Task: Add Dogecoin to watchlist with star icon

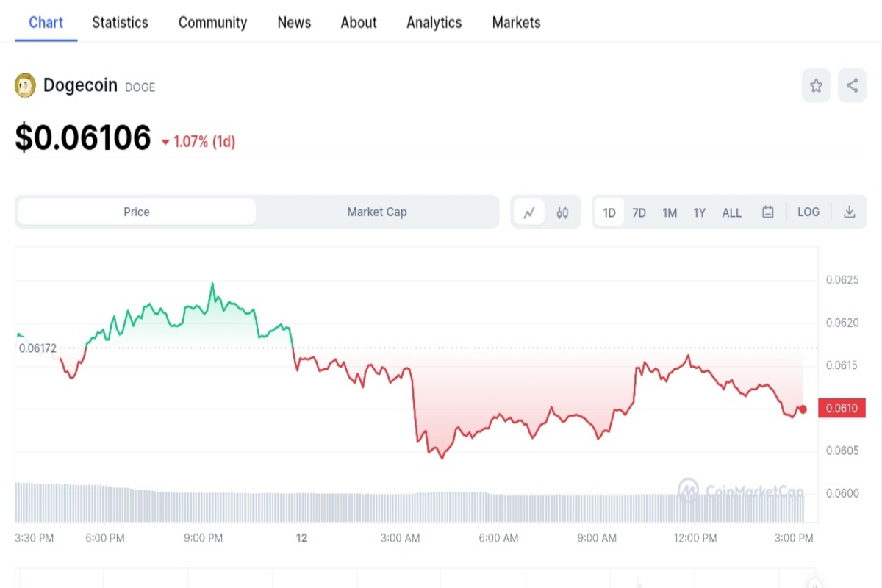Action: (x=816, y=85)
